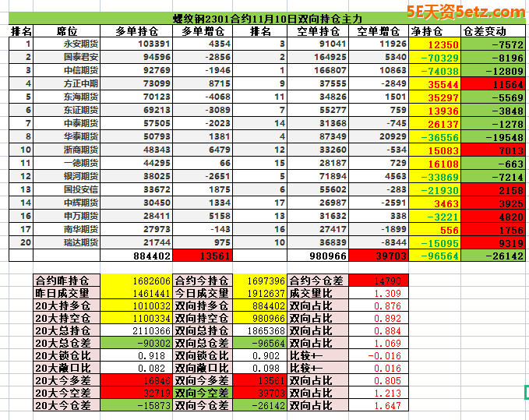Click the 华泰期货 seat cell
Screen dimensions: 529x420
click(67, 136)
